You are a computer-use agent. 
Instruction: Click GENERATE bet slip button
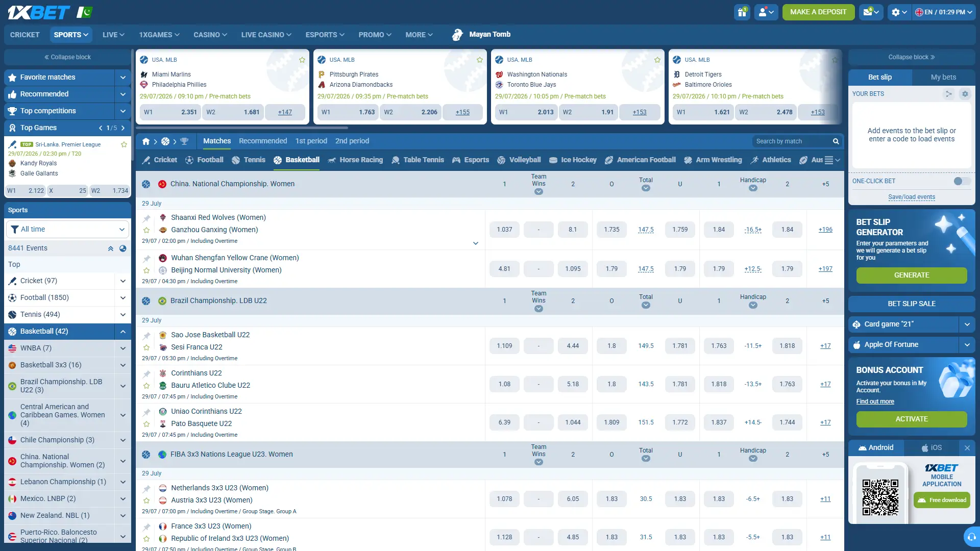[x=912, y=275]
